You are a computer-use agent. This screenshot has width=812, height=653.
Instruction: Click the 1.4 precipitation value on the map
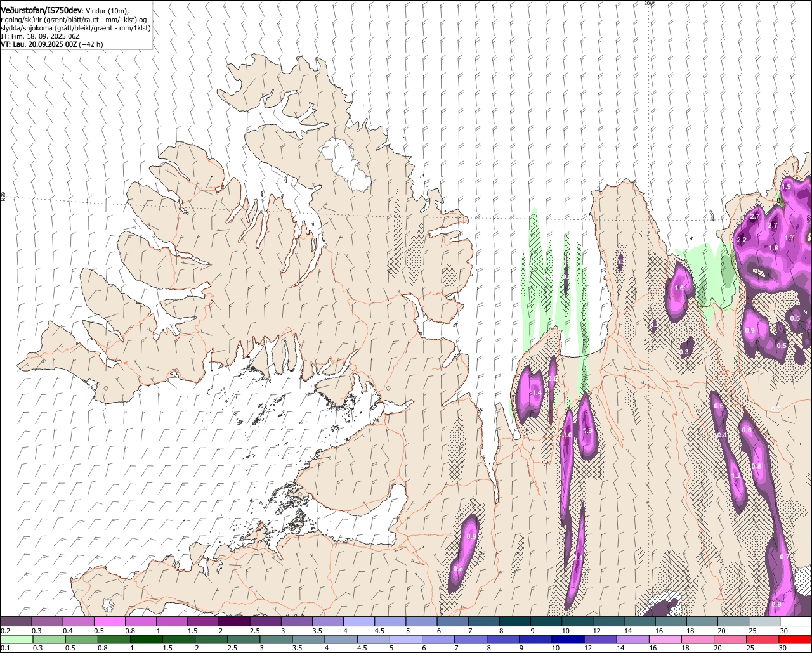[537, 393]
